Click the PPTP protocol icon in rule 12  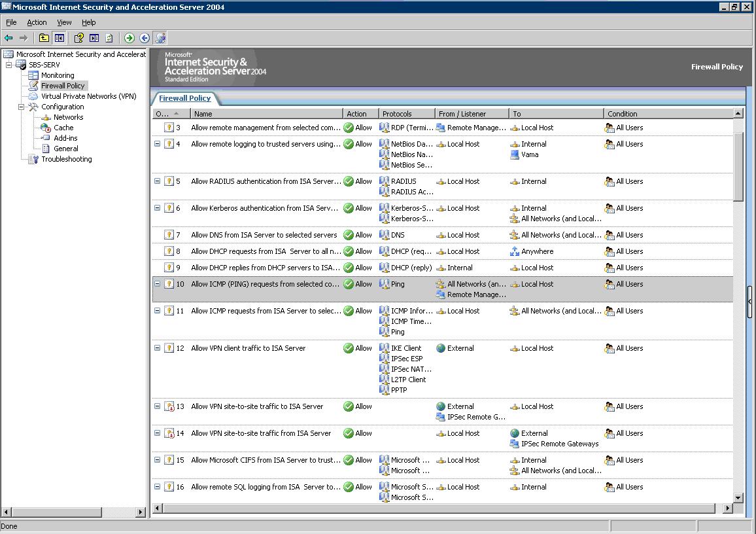384,390
